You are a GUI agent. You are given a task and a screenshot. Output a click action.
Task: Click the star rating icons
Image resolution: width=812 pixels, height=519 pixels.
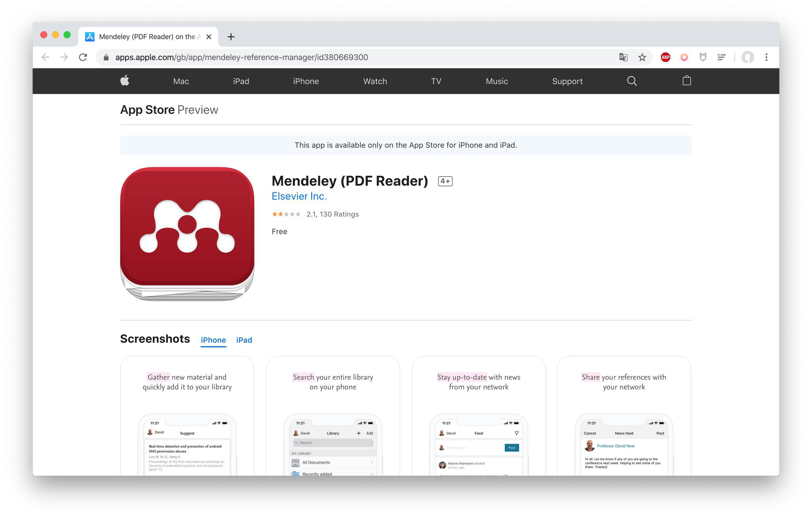click(x=286, y=214)
